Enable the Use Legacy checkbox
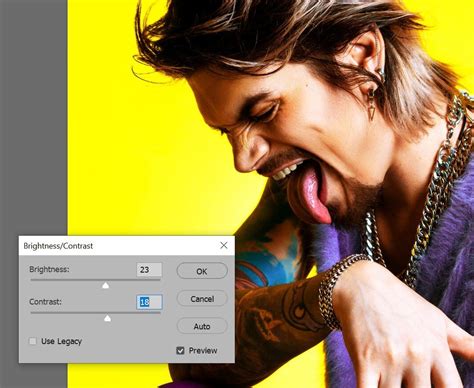The image size is (474, 388). [33, 341]
